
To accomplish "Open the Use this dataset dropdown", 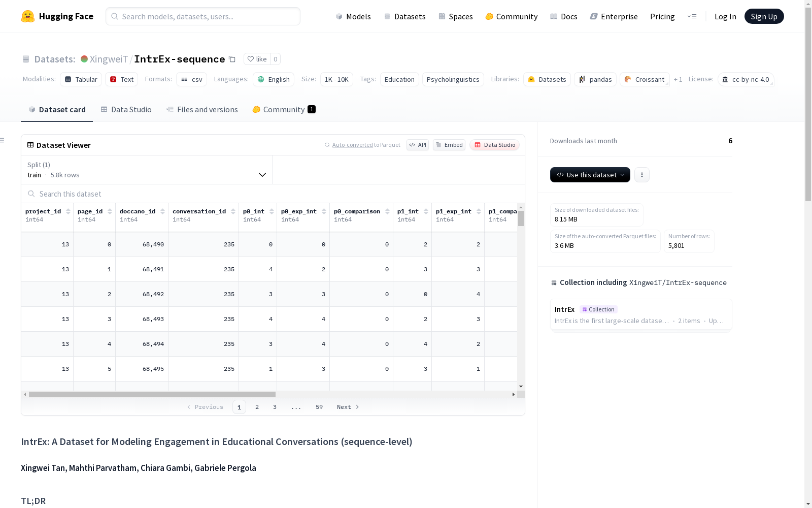I will pyautogui.click(x=590, y=175).
